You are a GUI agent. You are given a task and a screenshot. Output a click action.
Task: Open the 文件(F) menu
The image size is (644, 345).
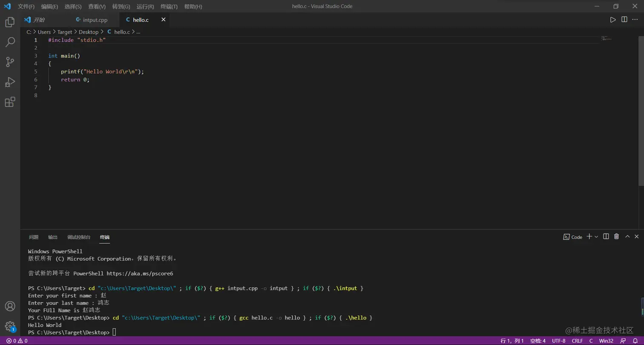tap(26, 6)
